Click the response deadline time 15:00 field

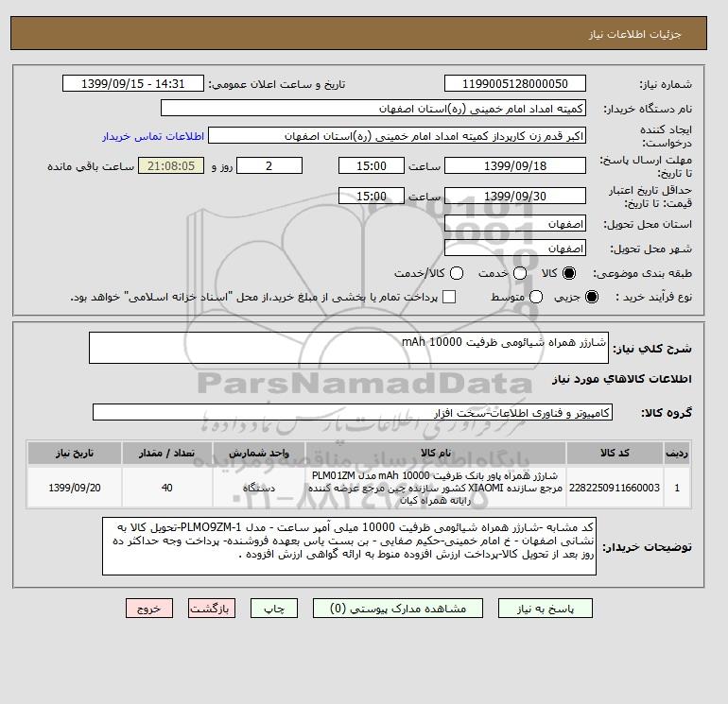click(372, 165)
